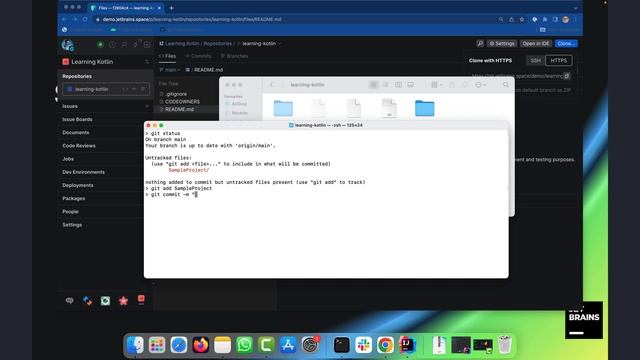
Task: Open the Finder group-by dropdown
Action: (437, 84)
